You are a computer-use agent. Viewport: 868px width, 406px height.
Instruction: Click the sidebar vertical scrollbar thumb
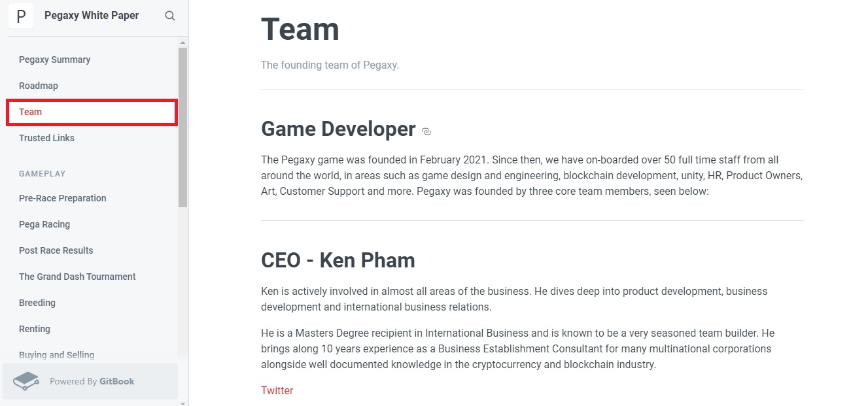[x=182, y=127]
